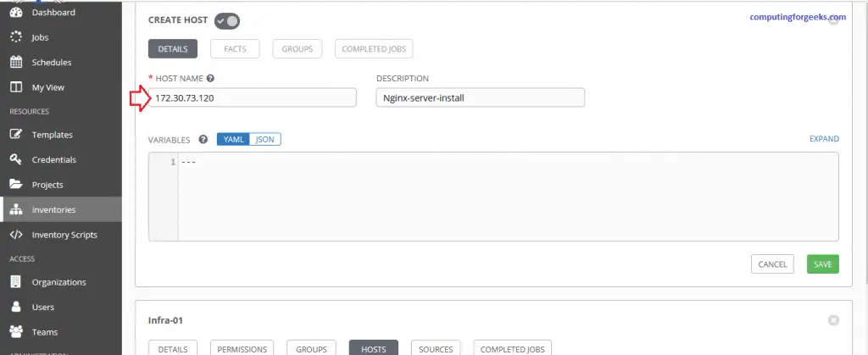Viewport: 868px width, 355px height.
Task: Open Infra-01 GROUPS tab
Action: tap(311, 348)
